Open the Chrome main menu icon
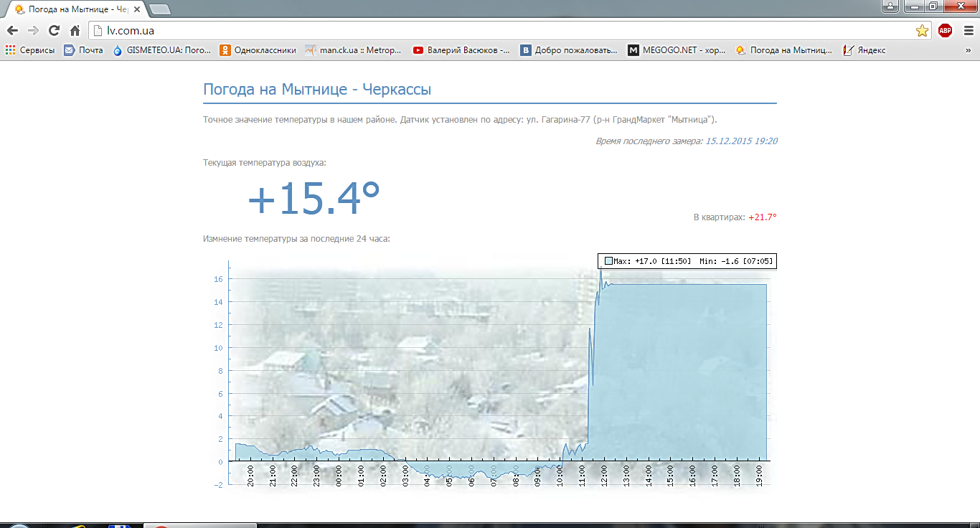Image resolution: width=980 pixels, height=528 pixels. [x=967, y=30]
